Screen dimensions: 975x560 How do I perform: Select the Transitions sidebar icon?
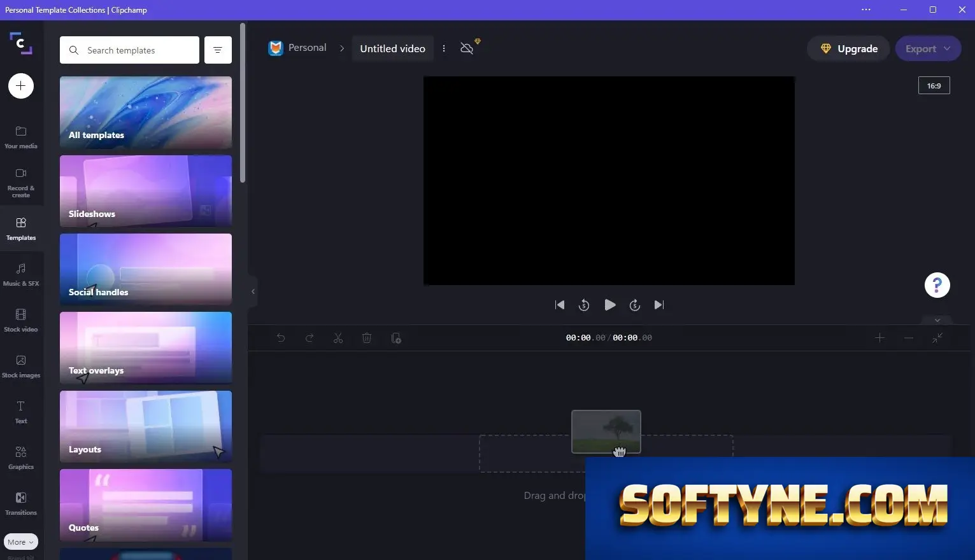[21, 503]
